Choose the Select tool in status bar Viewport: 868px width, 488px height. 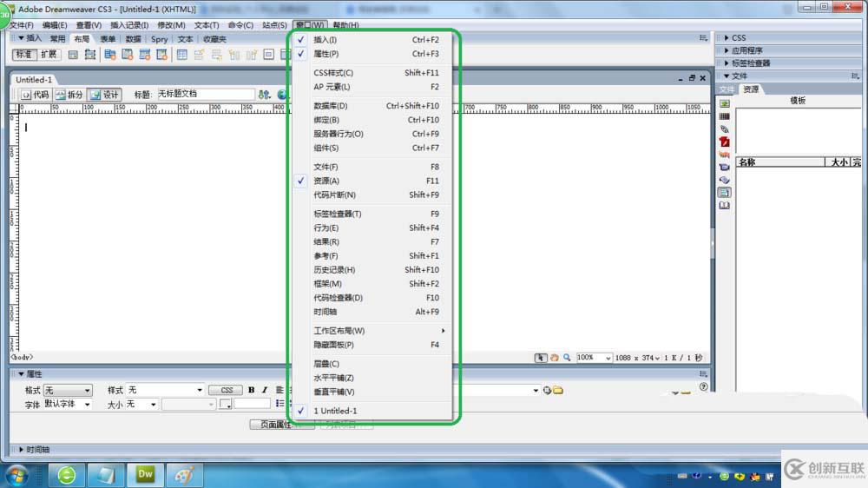pyautogui.click(x=540, y=358)
